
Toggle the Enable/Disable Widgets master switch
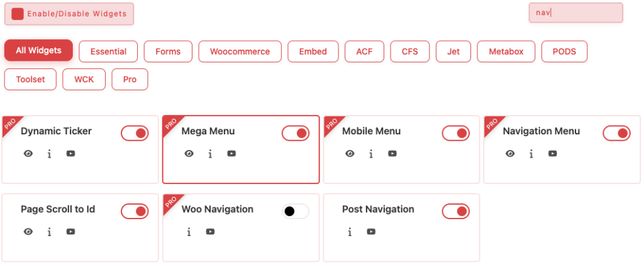coord(18,14)
